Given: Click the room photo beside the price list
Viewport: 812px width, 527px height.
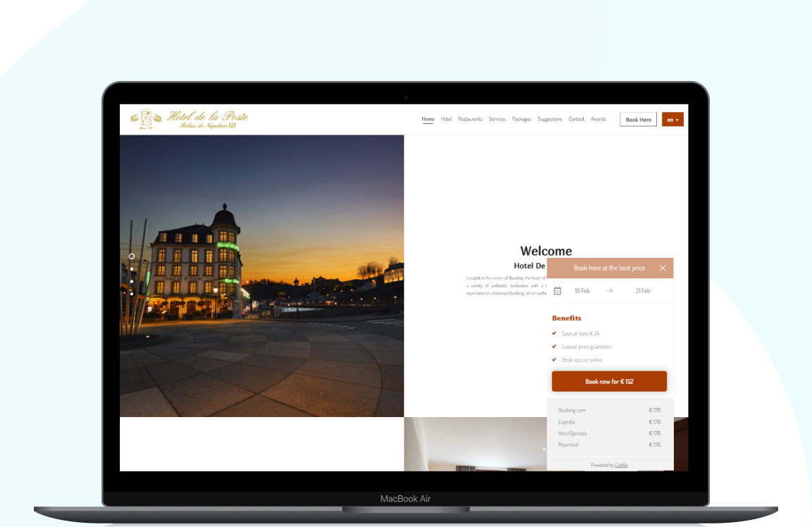Looking at the screenshot, I should 475,444.
